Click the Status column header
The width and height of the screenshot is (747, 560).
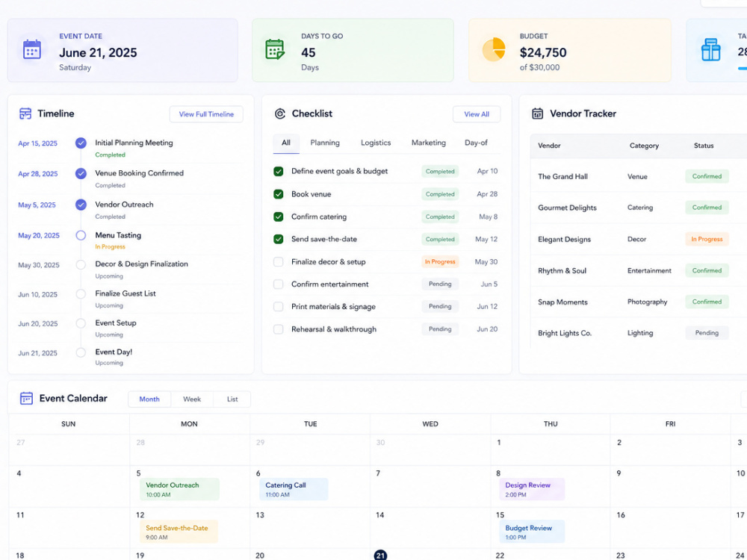pos(704,146)
